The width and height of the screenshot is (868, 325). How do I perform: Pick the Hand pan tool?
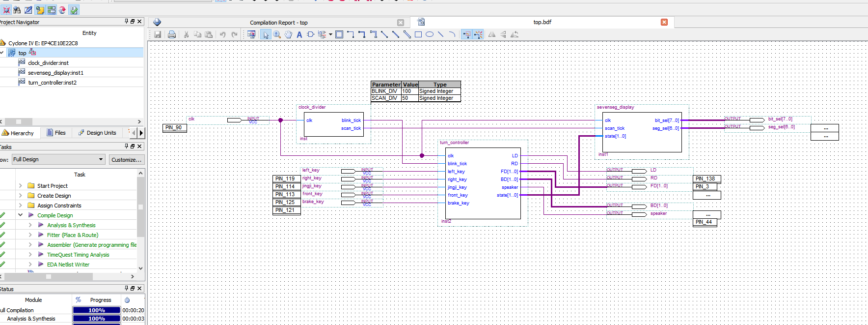click(x=288, y=34)
